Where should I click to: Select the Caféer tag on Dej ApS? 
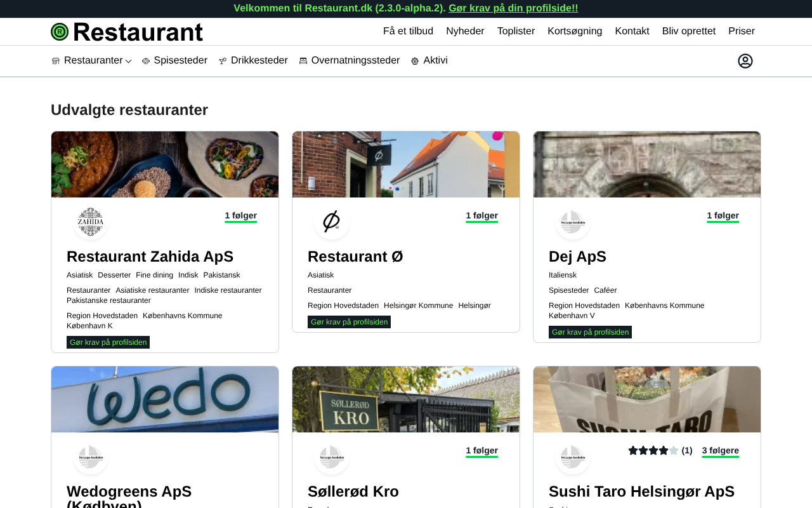605,290
